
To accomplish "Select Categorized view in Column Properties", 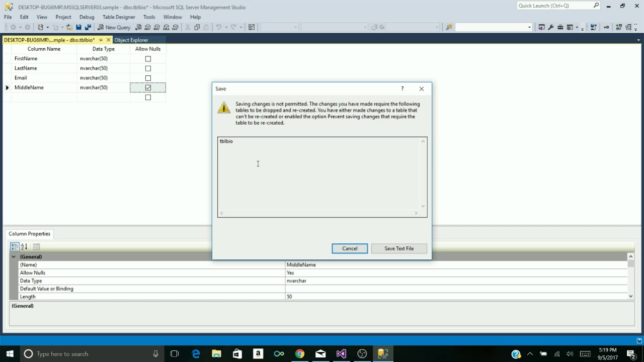I will [15, 246].
